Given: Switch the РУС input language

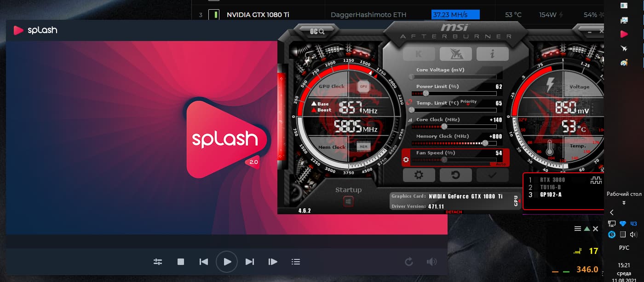Looking at the screenshot, I should coord(624,247).
